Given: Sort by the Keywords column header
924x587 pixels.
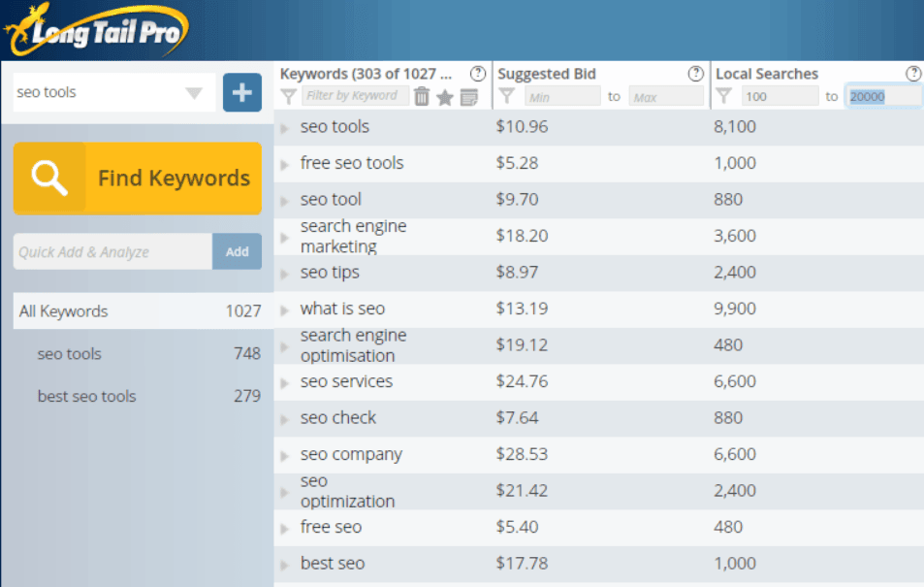Looking at the screenshot, I should (366, 74).
